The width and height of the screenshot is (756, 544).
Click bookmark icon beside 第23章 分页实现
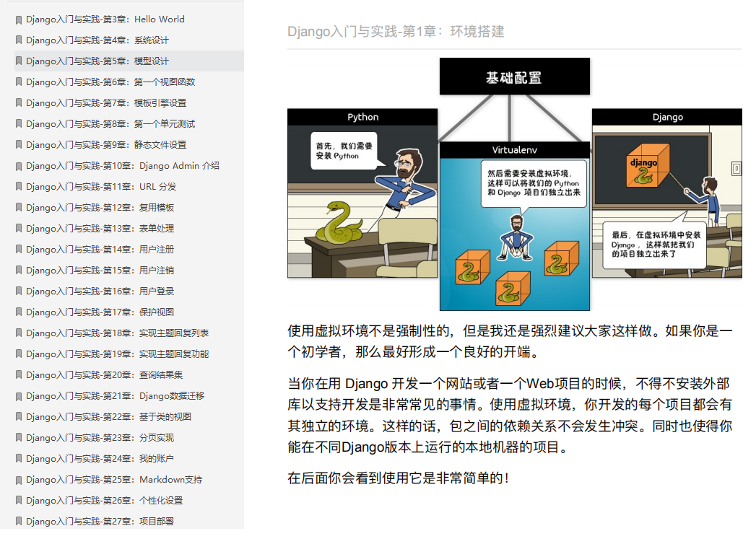pos(19,438)
